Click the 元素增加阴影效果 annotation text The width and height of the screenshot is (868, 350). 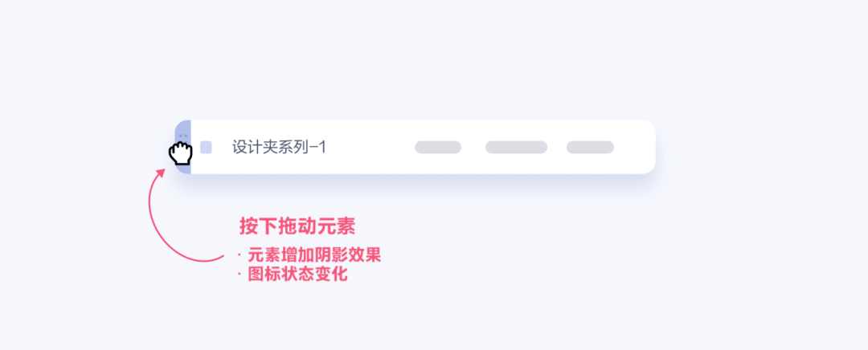tap(314, 255)
